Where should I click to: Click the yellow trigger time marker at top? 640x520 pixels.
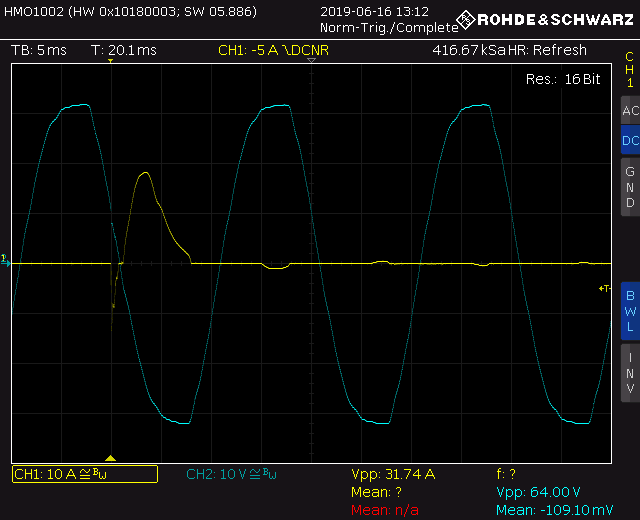tap(110, 61)
